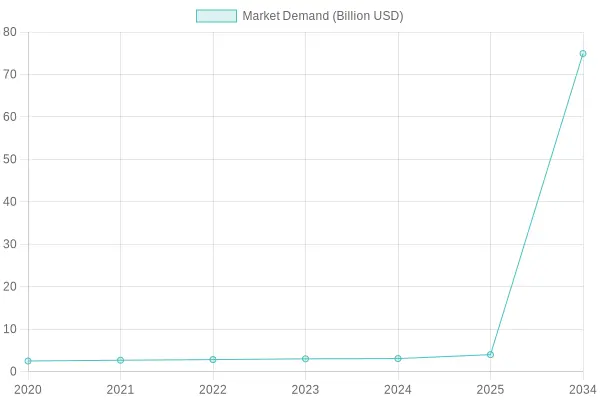Select the 2024 data point on the line

[x=398, y=359]
